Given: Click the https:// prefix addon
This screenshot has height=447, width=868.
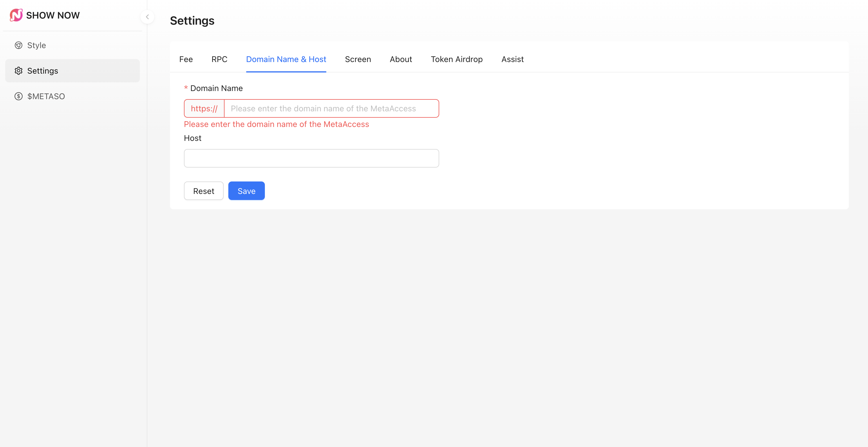Looking at the screenshot, I should point(204,108).
